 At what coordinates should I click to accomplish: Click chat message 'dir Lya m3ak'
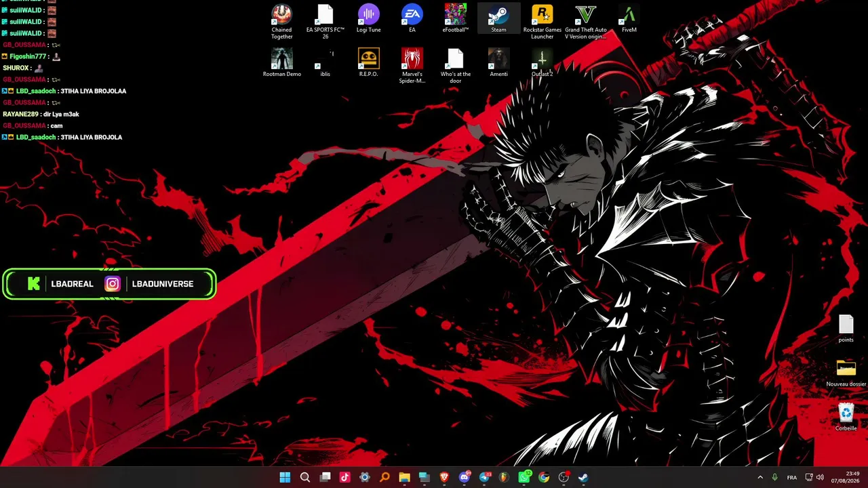(x=61, y=114)
